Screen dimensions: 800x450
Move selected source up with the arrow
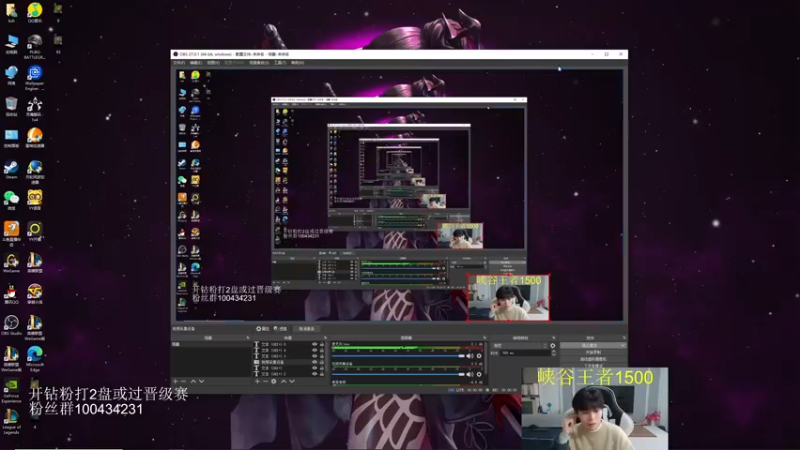click(x=284, y=381)
